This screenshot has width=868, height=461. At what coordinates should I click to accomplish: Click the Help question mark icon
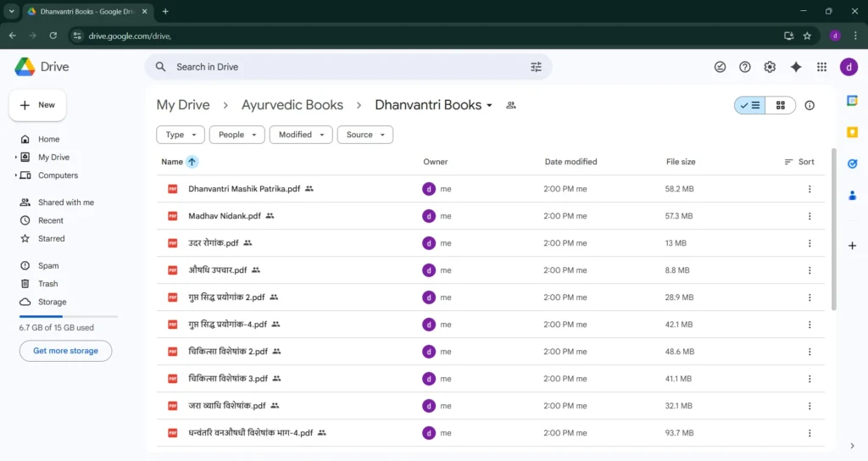(x=745, y=67)
